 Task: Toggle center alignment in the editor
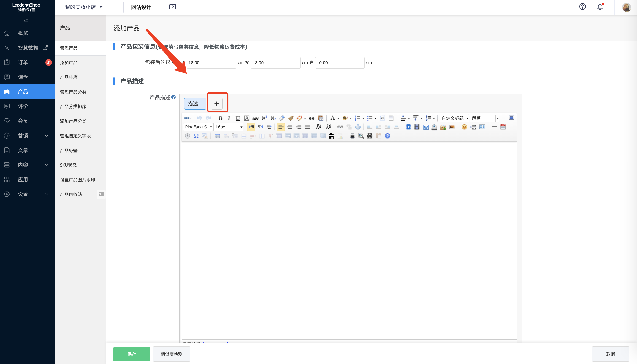pyautogui.click(x=290, y=127)
